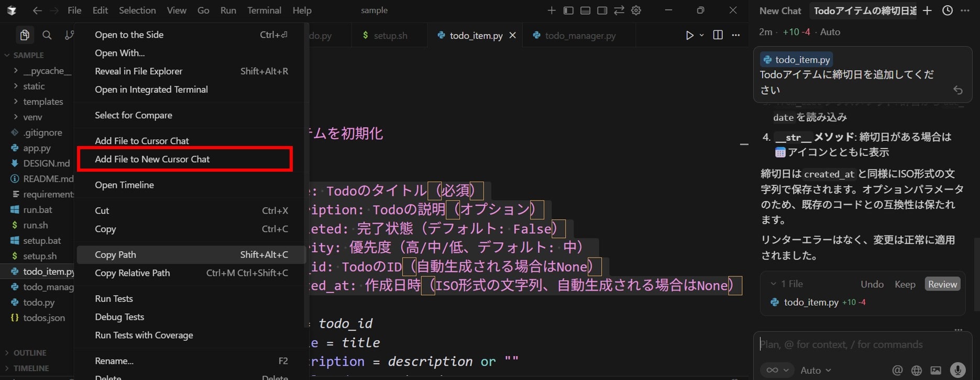980x380 pixels.
Task: Start voice input with microphone icon
Action: (957, 370)
